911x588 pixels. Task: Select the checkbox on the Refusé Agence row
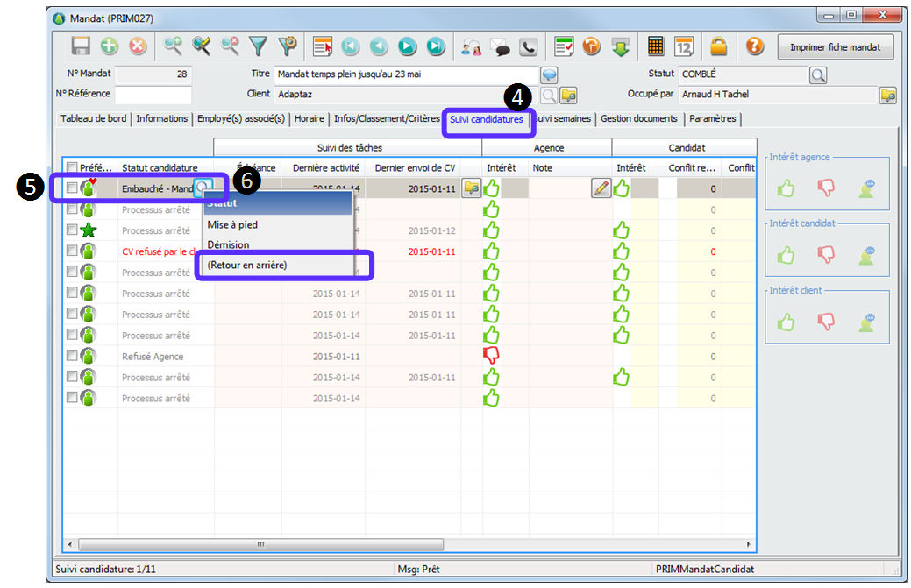72,357
